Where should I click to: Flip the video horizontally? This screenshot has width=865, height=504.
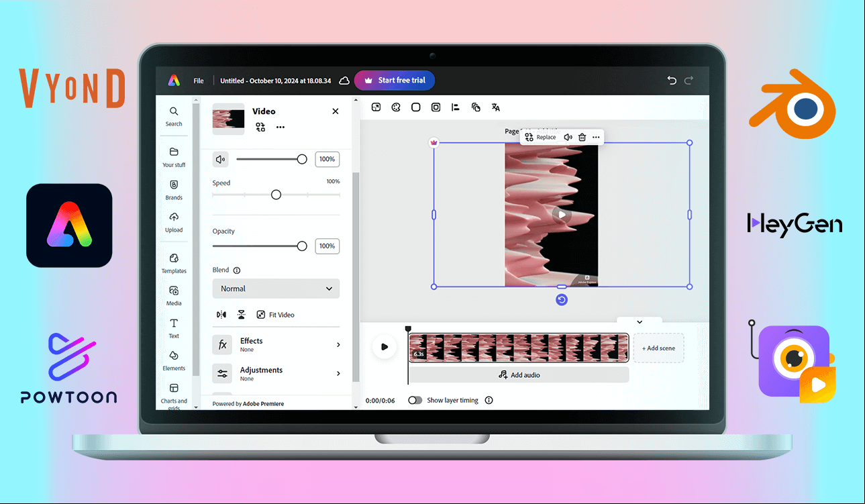pos(221,315)
